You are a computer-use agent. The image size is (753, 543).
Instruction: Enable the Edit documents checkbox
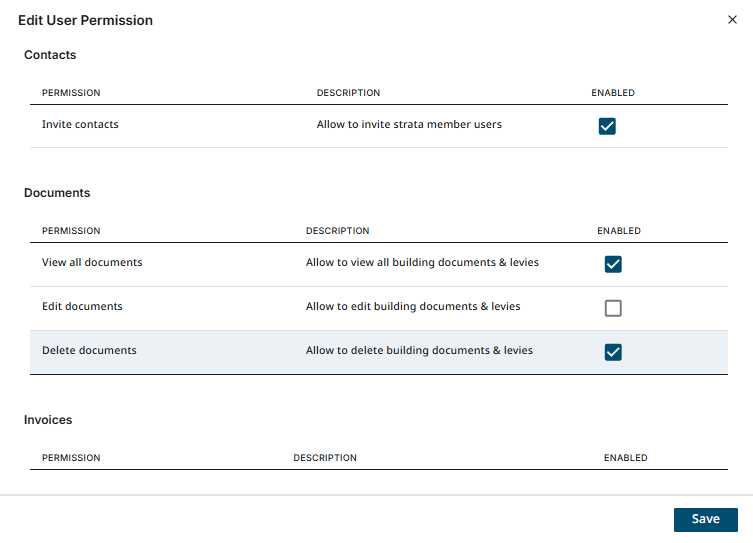(613, 308)
